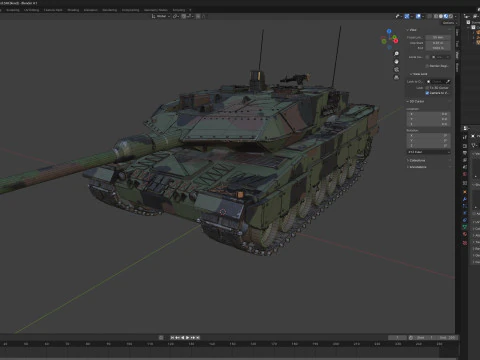Expand the Annotations panel
Image resolution: width=480 pixels, height=360 pixels.
(417, 167)
